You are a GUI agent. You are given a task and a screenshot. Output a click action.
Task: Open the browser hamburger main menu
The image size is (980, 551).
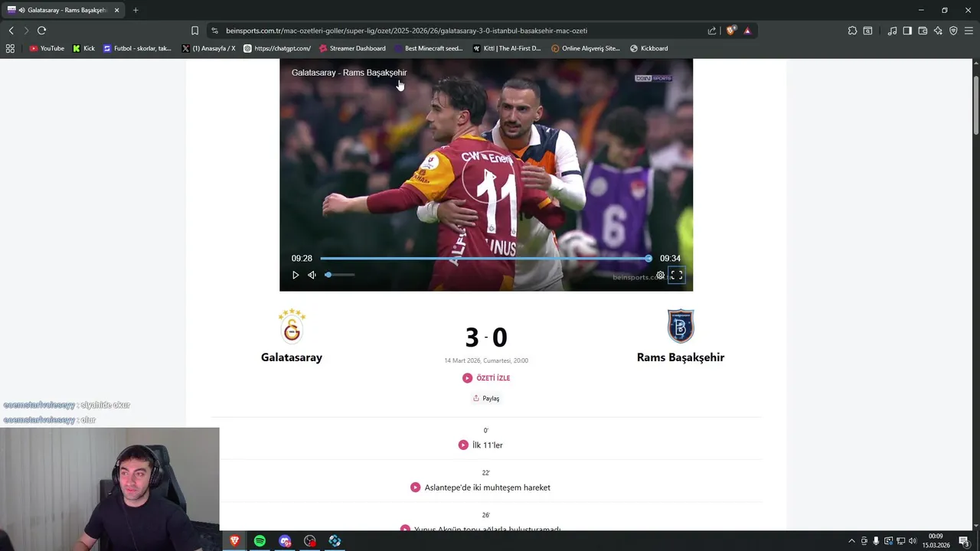969,31
